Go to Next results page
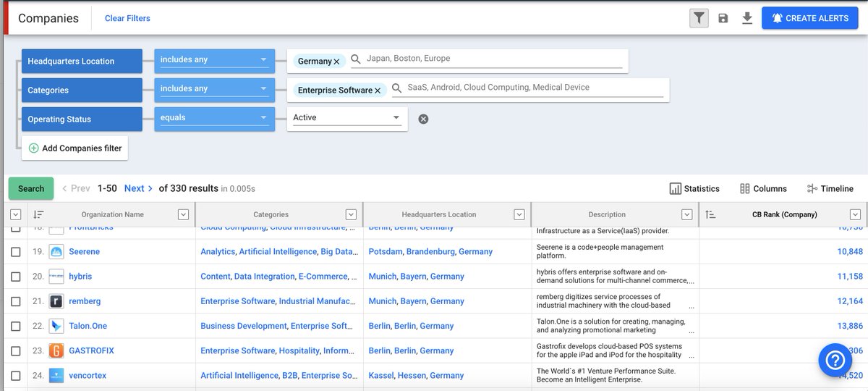This screenshot has height=391, width=868. click(138, 188)
